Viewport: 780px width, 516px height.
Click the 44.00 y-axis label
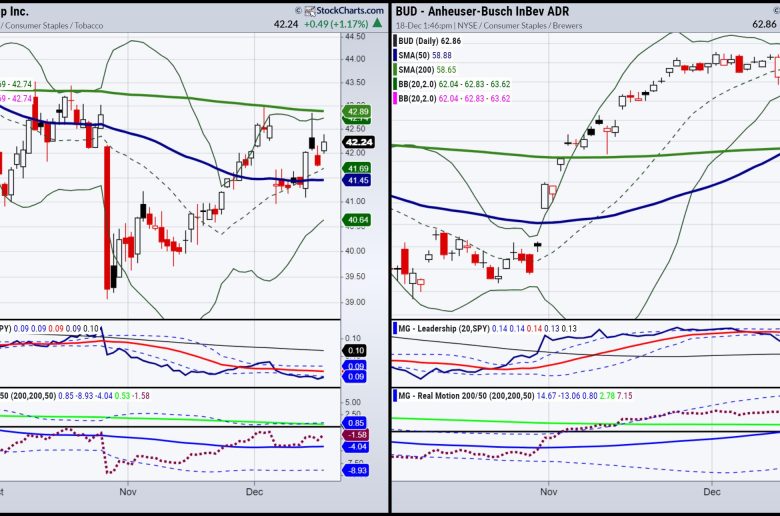click(355, 59)
